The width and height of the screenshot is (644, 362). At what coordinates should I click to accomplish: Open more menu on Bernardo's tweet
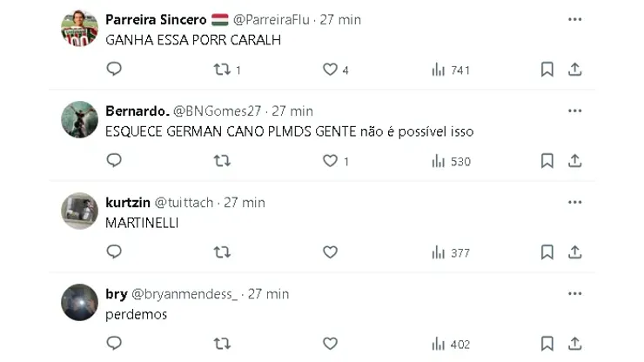[575, 111]
